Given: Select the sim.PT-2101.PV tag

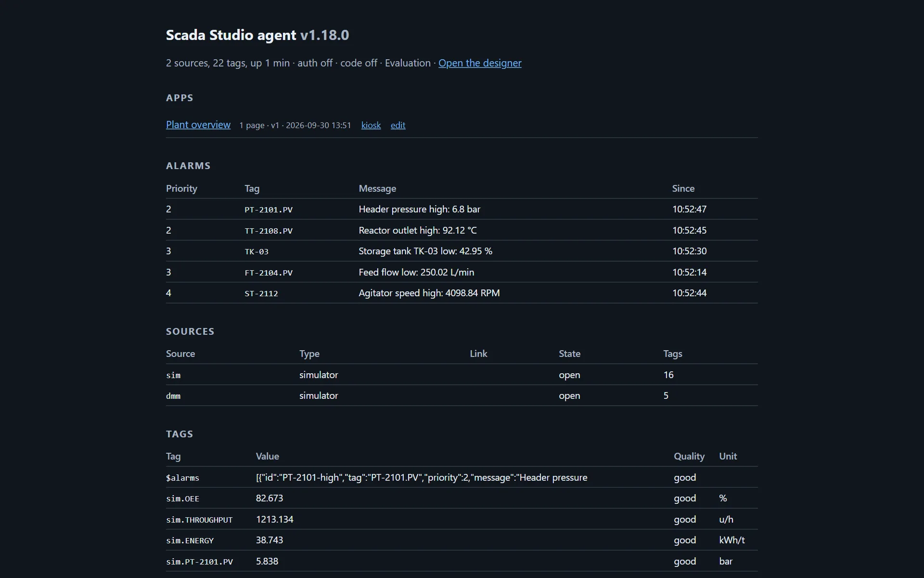Looking at the screenshot, I should click(x=199, y=562).
